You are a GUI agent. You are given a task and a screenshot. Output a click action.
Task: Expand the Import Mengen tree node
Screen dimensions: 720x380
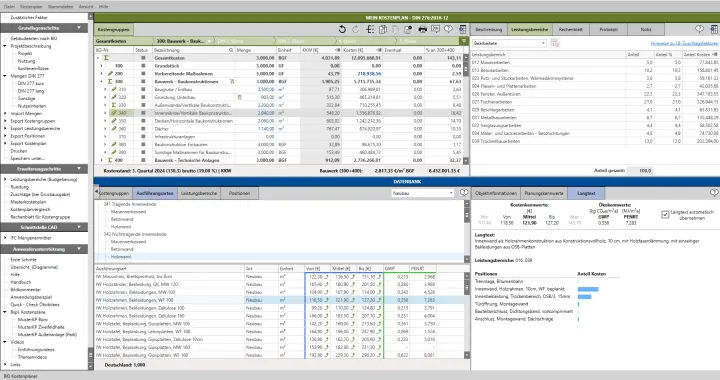pos(5,113)
